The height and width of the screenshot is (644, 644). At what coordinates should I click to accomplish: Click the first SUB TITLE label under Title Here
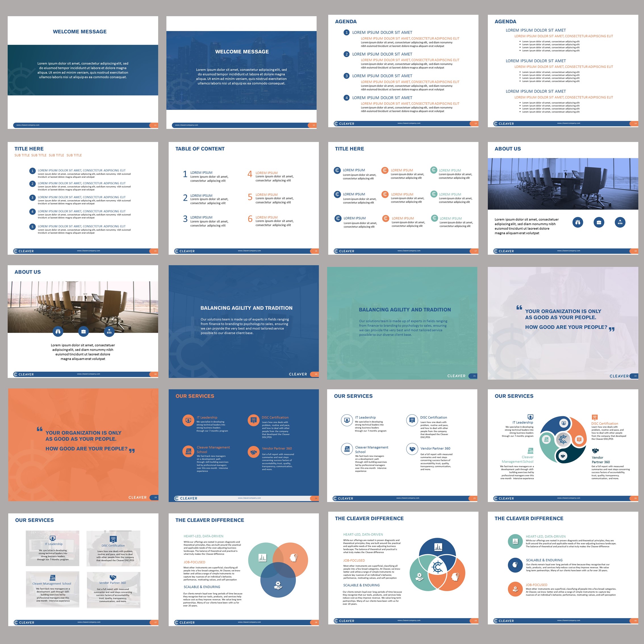coord(22,155)
